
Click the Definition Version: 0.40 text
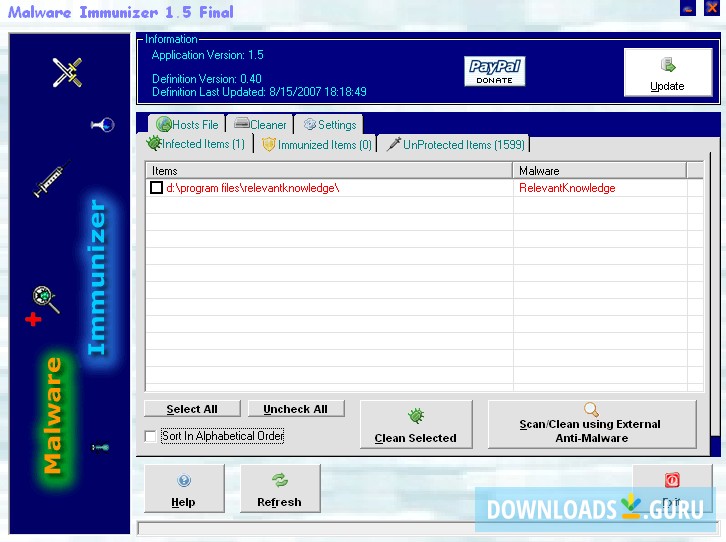pyautogui.click(x=207, y=79)
